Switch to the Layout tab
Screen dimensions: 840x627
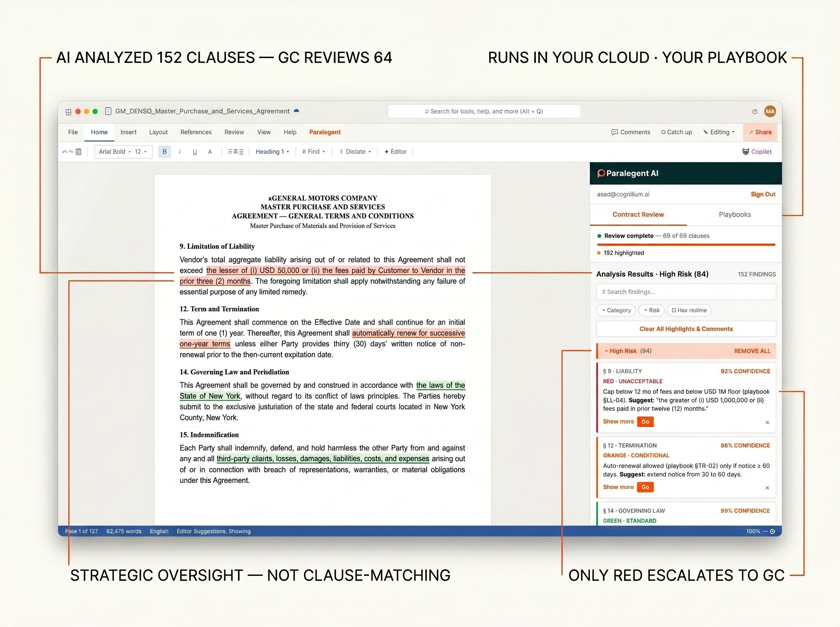coord(158,132)
